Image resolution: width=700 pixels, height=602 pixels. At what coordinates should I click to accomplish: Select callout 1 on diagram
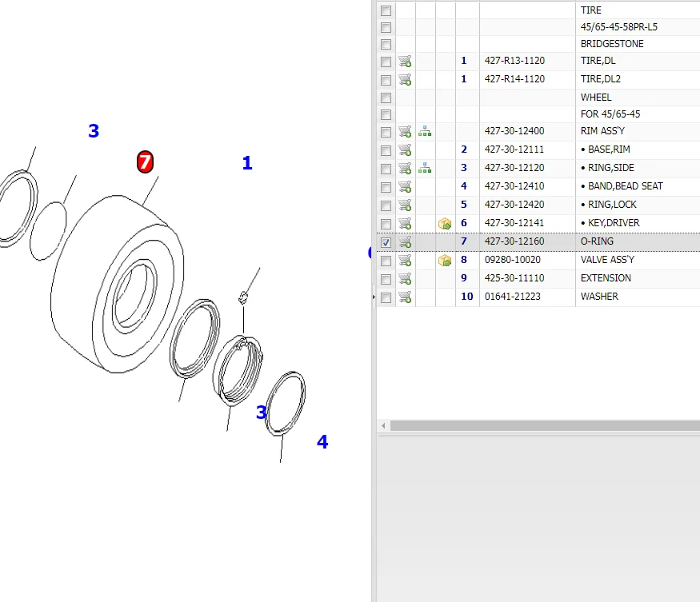click(x=247, y=163)
